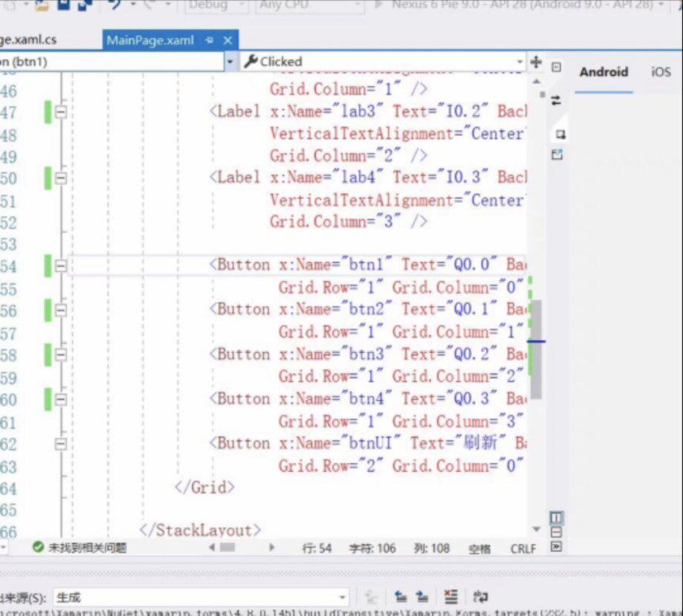This screenshot has width=683, height=616.
Task: Pin the MainPage.xaml tab
Action: 209,40
